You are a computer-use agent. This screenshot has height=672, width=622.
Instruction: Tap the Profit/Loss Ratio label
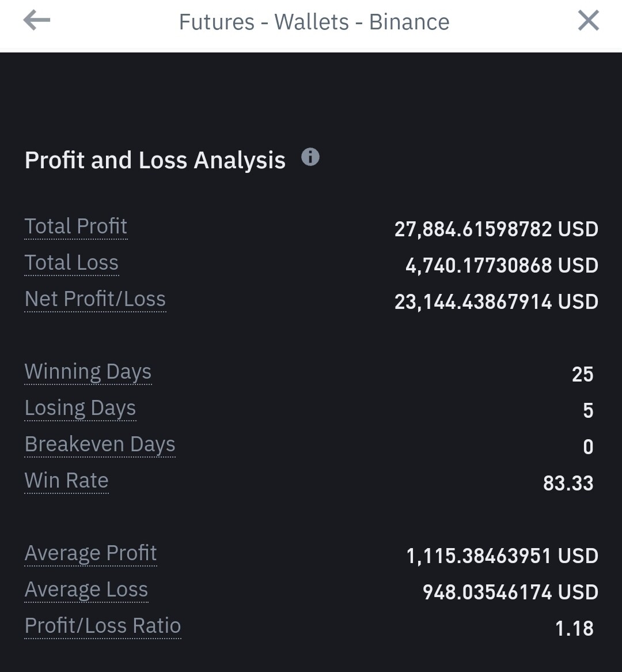pos(103,626)
